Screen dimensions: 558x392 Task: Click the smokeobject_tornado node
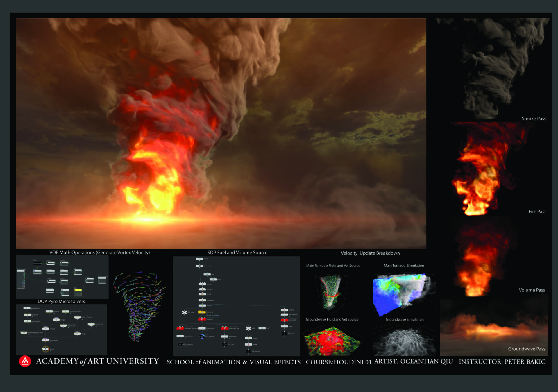point(24,333)
